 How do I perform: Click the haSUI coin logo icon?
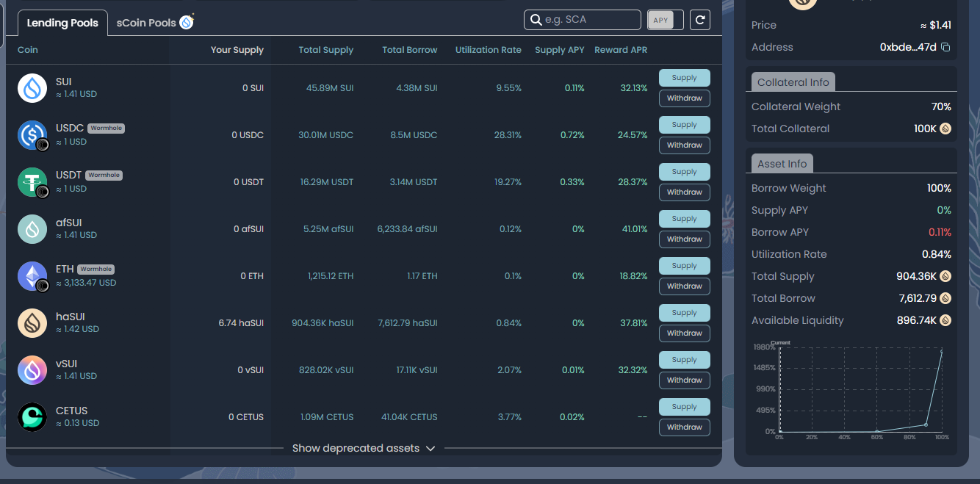[32, 323]
